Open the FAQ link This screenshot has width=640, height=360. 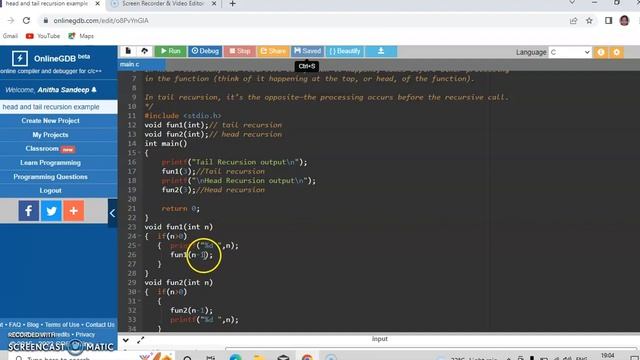15,325
